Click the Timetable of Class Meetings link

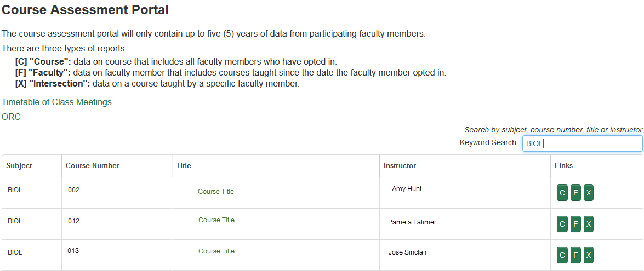(56, 102)
